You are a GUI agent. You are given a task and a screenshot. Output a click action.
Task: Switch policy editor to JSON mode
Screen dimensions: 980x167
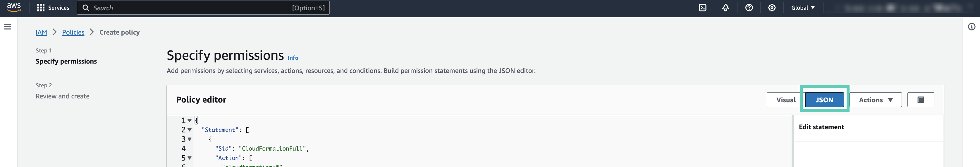[824, 100]
